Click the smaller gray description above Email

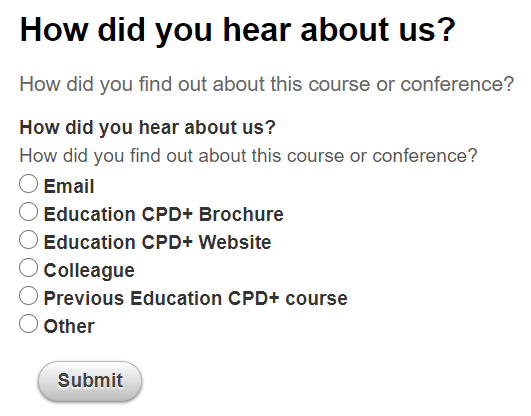coord(248,156)
